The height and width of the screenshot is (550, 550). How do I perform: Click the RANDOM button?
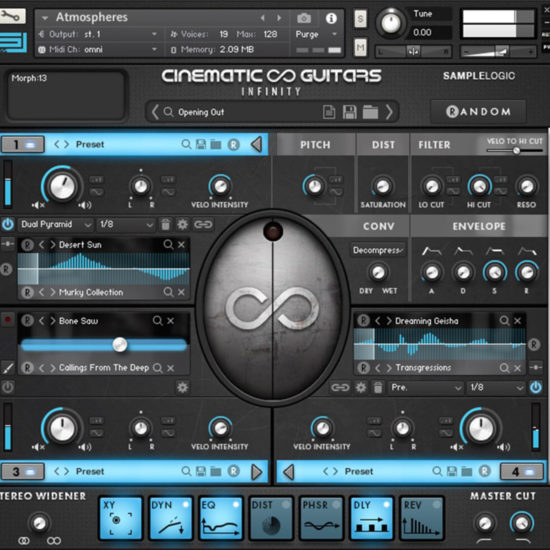pos(478,112)
